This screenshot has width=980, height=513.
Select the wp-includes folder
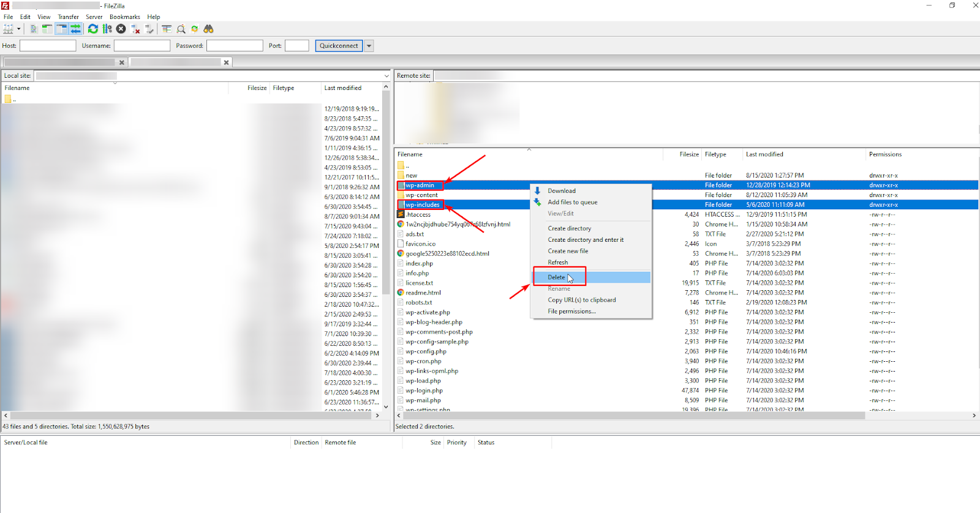click(422, 204)
